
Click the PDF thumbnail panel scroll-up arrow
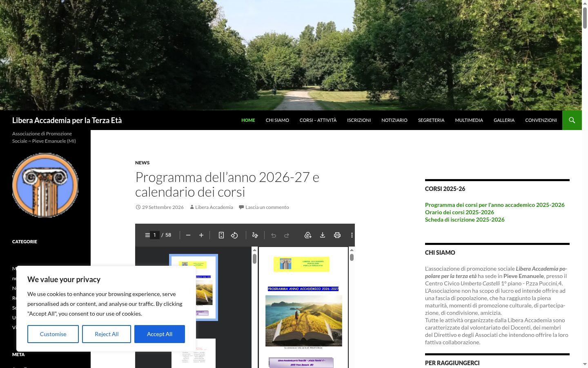(x=254, y=250)
